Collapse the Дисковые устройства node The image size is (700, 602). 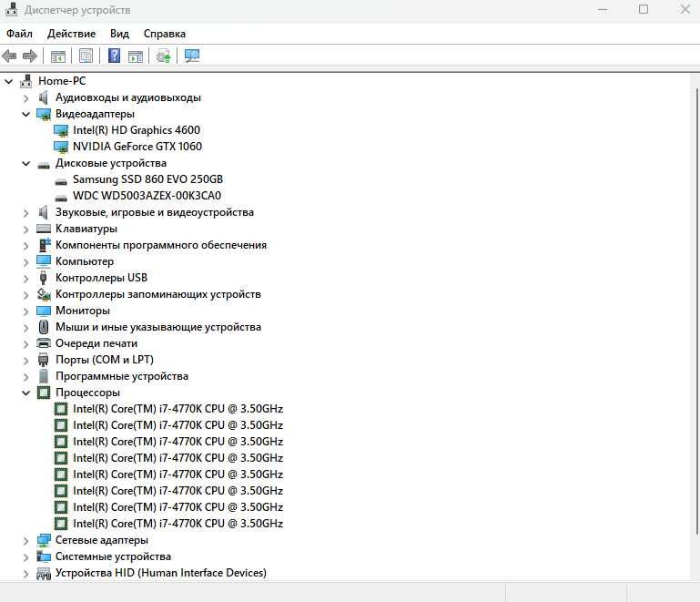[x=25, y=164]
